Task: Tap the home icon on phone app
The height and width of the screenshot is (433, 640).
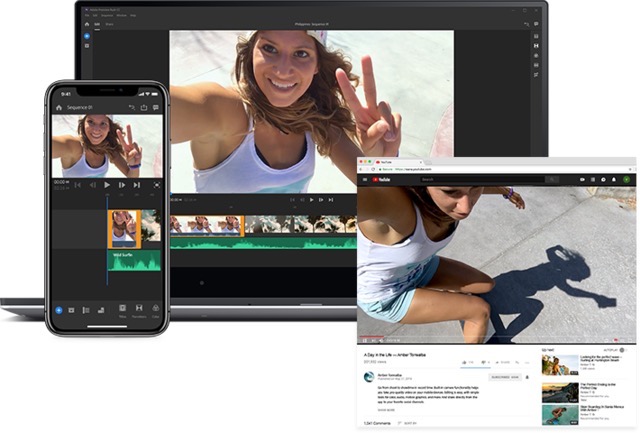Action: 59,107
